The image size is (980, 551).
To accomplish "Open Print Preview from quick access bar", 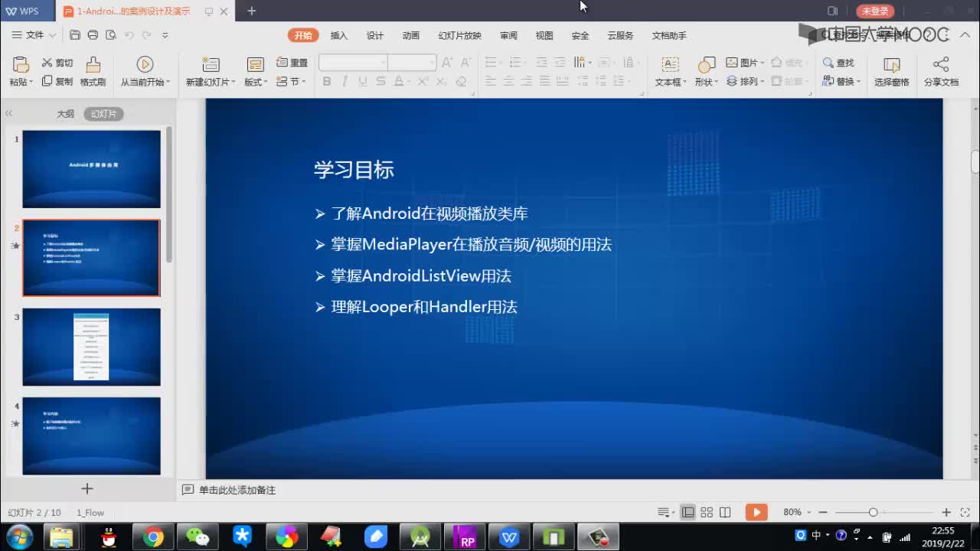I will tap(111, 35).
